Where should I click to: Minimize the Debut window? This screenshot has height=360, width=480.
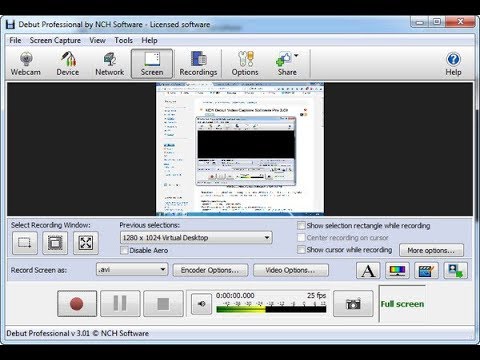click(x=420, y=22)
